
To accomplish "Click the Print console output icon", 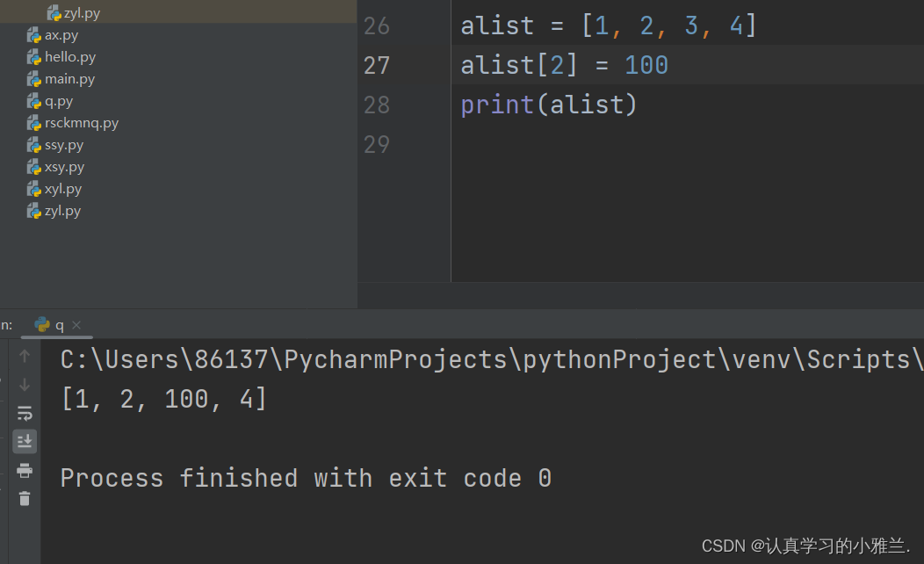I will (25, 470).
